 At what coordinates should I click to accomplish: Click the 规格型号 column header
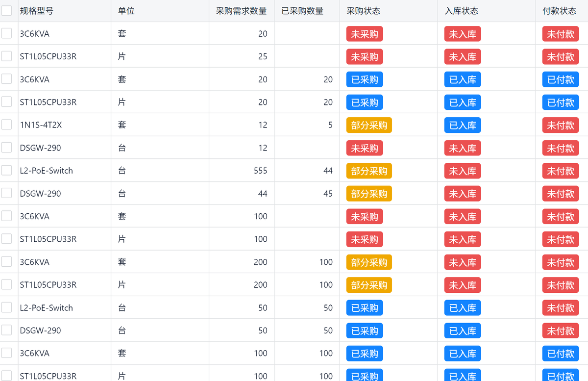[x=37, y=11]
